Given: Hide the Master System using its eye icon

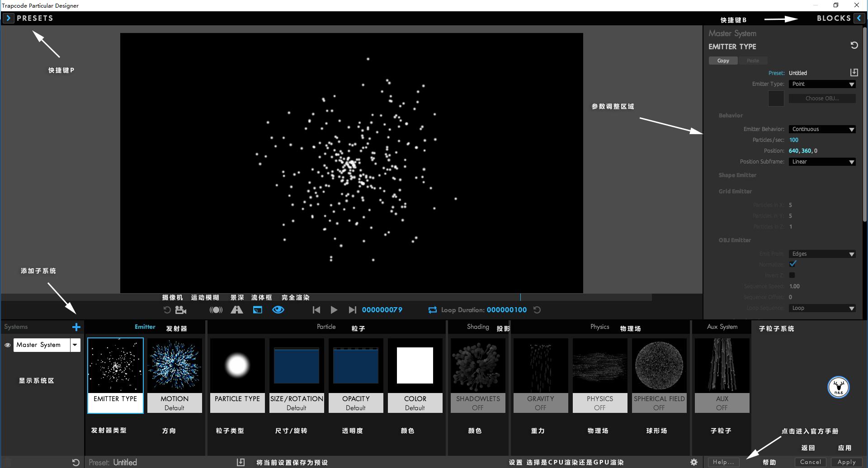Looking at the screenshot, I should [x=8, y=345].
